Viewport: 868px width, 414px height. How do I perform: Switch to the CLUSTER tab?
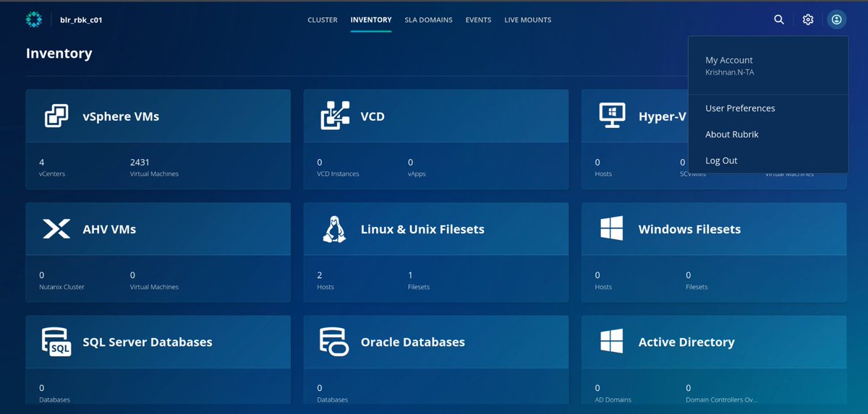coord(323,20)
